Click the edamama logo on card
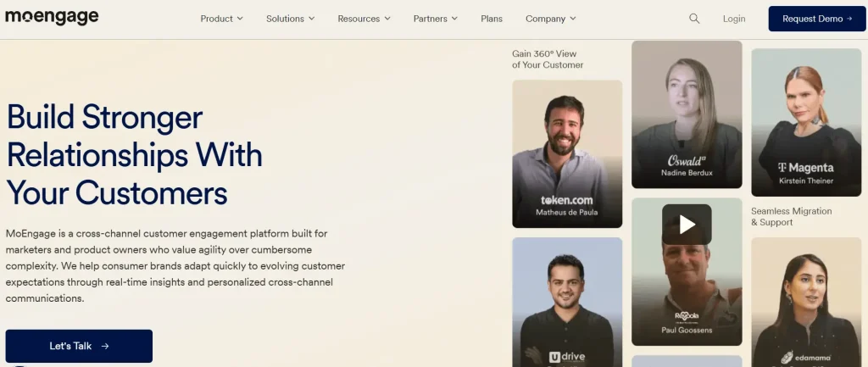The image size is (868, 367). pyautogui.click(x=805, y=357)
